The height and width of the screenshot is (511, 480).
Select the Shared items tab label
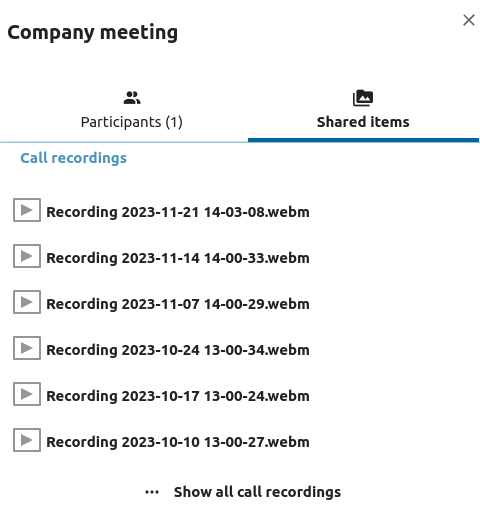coord(363,122)
